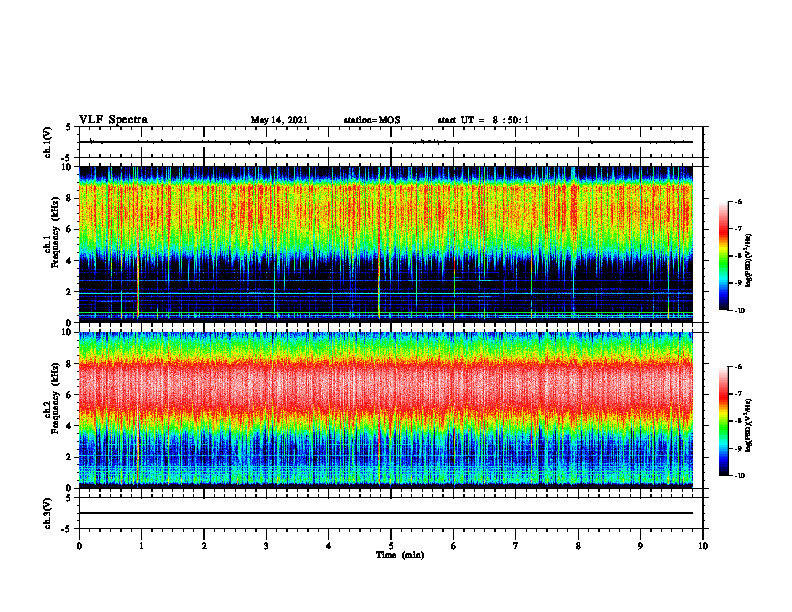Click the ch.2 frequency tick label "2"
Viewport: 792px width, 612px height.
70,457
